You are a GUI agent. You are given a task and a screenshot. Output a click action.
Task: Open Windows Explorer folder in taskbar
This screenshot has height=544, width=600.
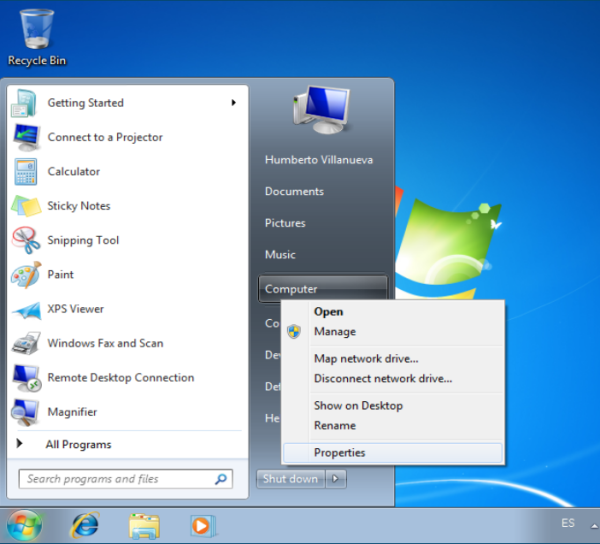click(144, 526)
